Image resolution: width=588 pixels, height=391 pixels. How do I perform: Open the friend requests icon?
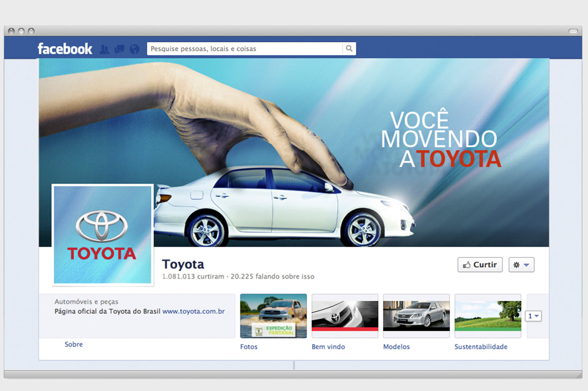tap(104, 49)
